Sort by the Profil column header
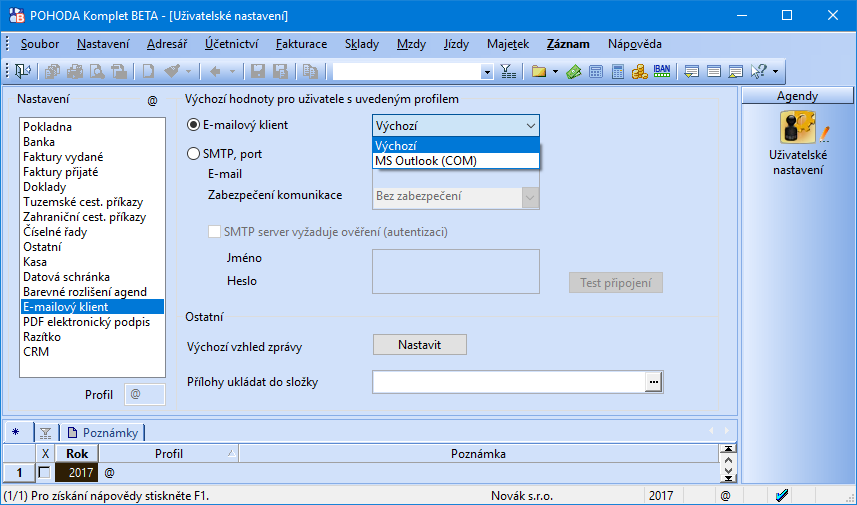 click(169, 454)
